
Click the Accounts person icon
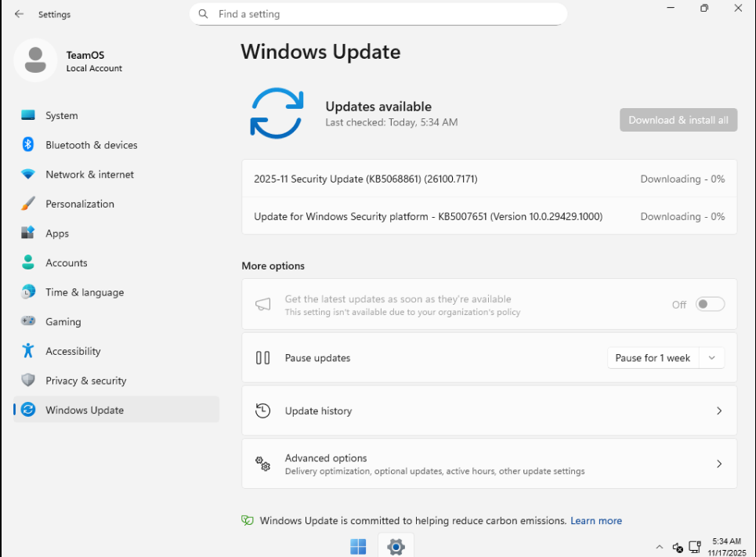[28, 262]
